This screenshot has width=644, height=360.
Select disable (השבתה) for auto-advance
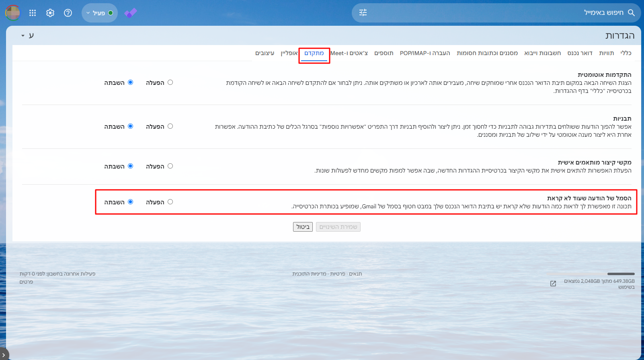(x=130, y=82)
